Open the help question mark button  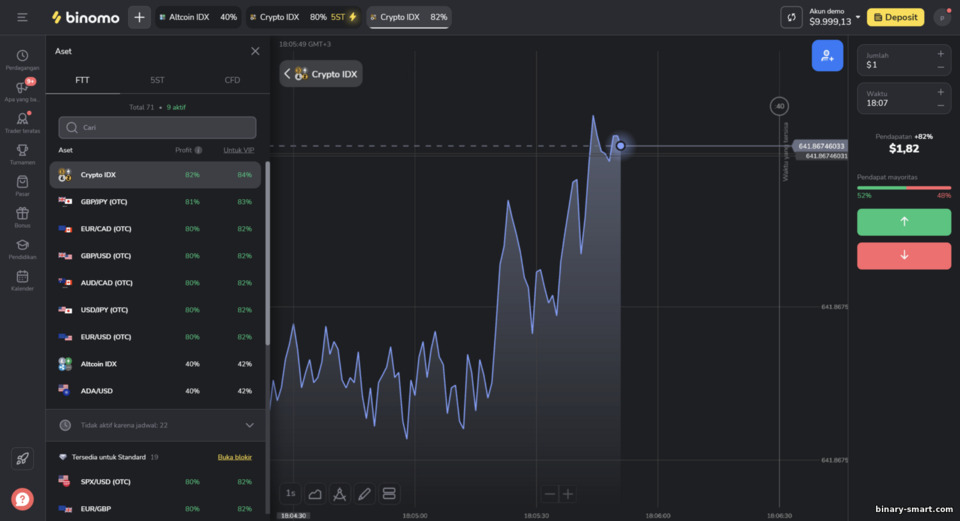[x=22, y=499]
